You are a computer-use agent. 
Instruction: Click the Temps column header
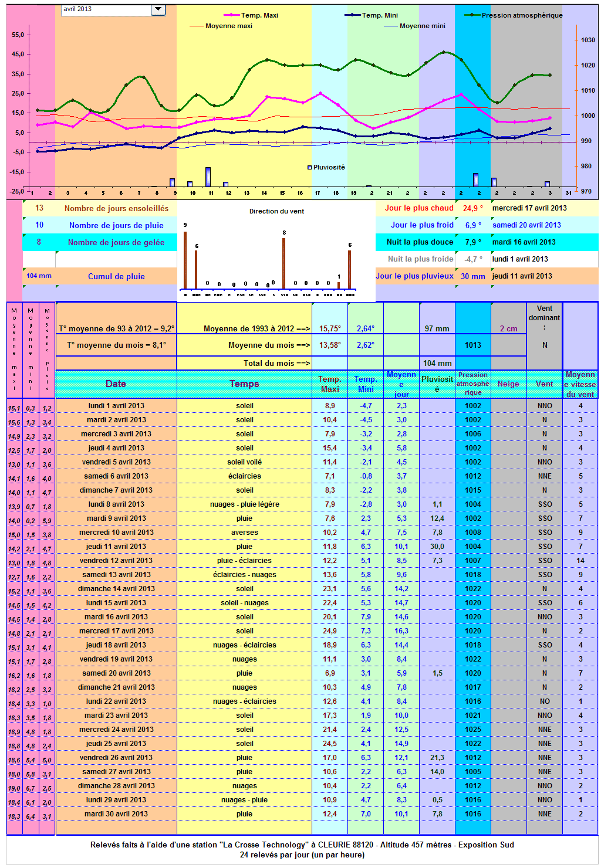(x=244, y=384)
